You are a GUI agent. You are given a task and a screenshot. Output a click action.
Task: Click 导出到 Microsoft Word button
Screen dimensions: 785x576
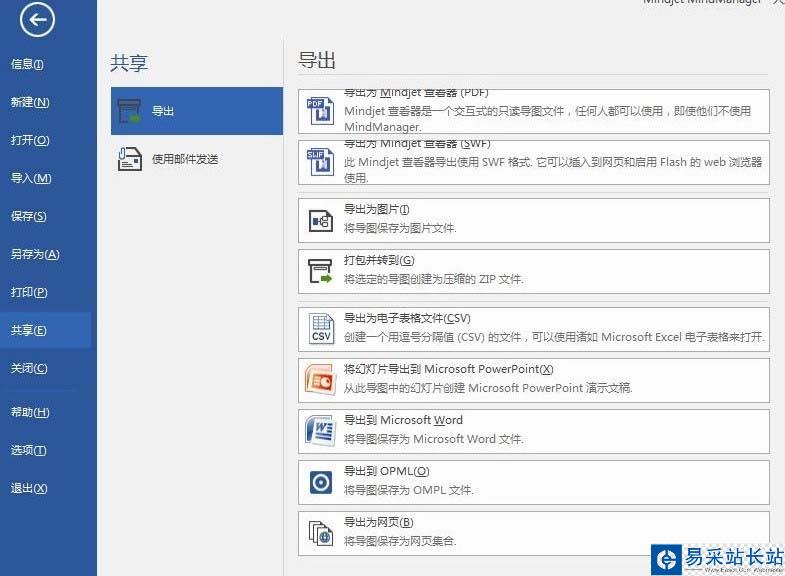[x=534, y=431]
